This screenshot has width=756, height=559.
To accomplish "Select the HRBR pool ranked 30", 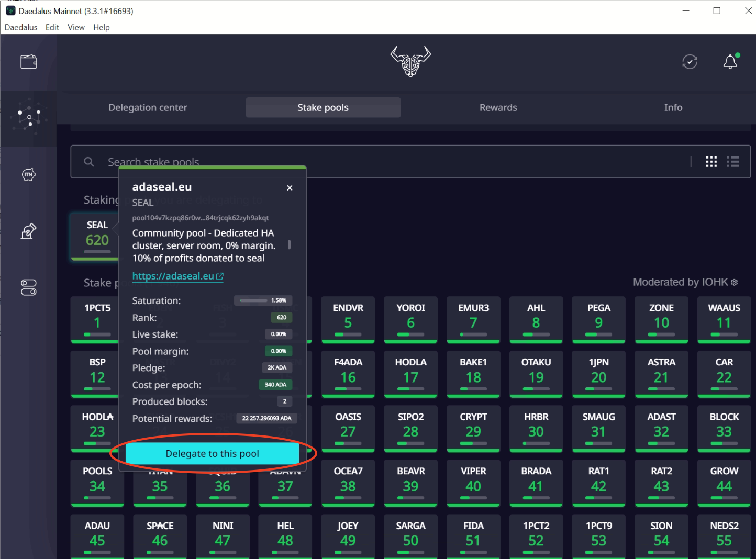I will click(x=536, y=429).
